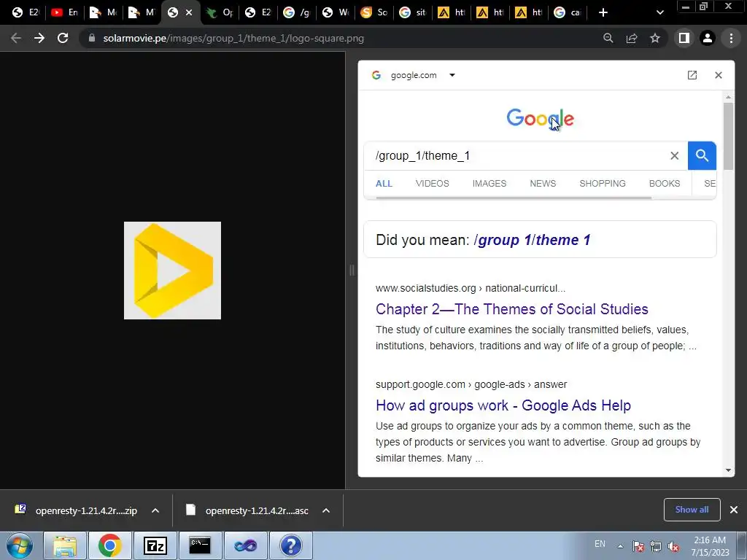Expand options for openresty zip download
Viewport: 747px width, 560px height.
click(x=155, y=510)
